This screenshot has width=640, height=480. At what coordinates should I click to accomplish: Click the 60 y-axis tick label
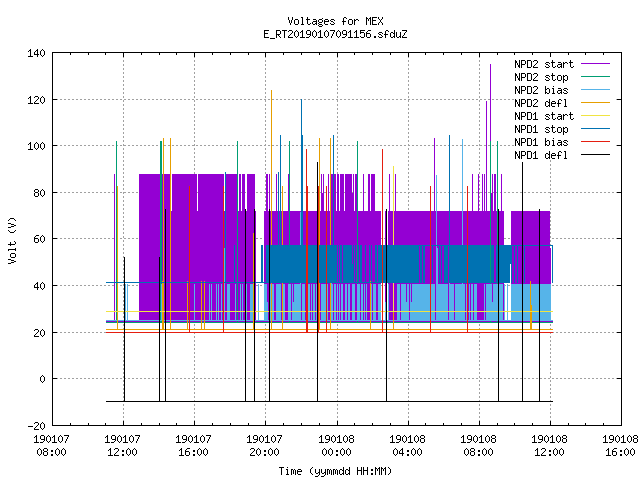click(39, 239)
